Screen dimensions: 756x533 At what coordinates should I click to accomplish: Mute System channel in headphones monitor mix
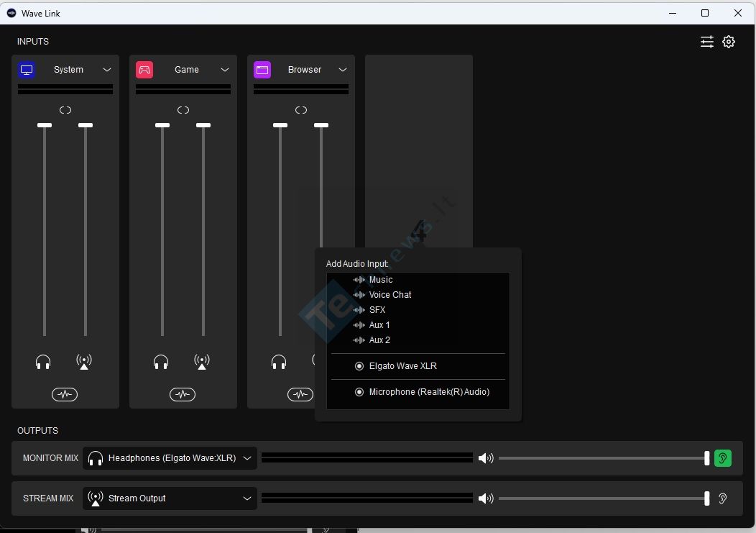[x=43, y=362]
